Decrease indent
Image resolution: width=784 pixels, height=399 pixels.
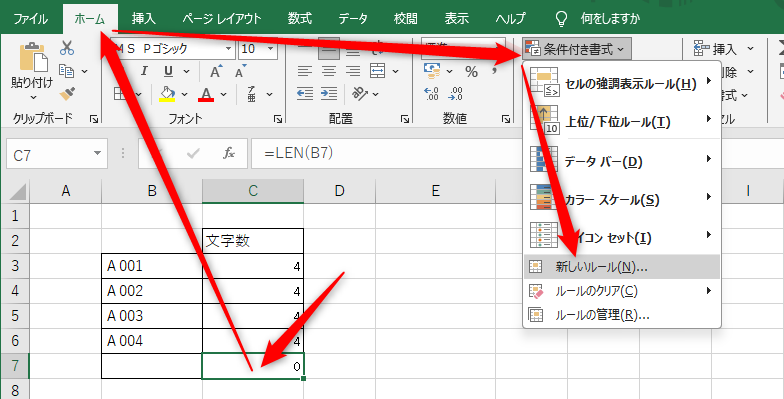tap(304, 94)
